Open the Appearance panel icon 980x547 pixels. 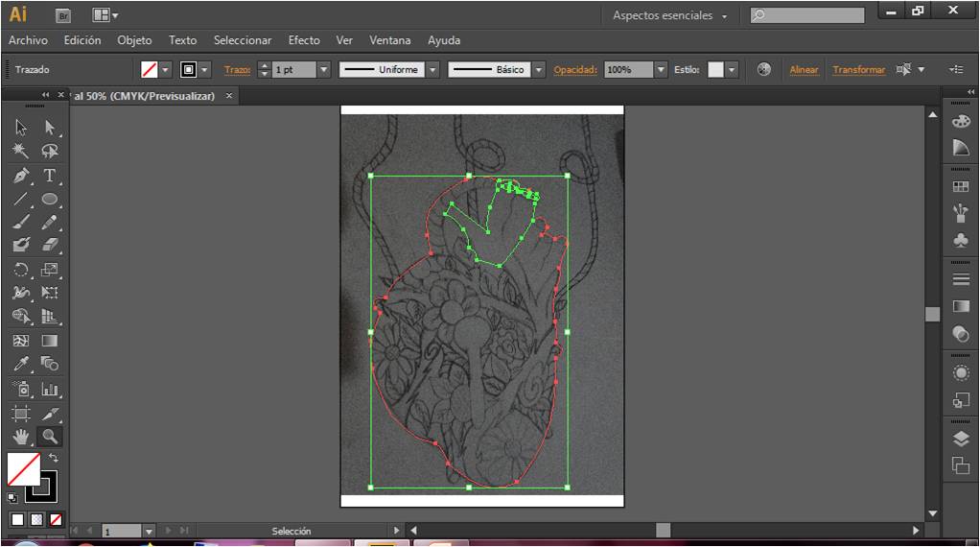(x=961, y=372)
